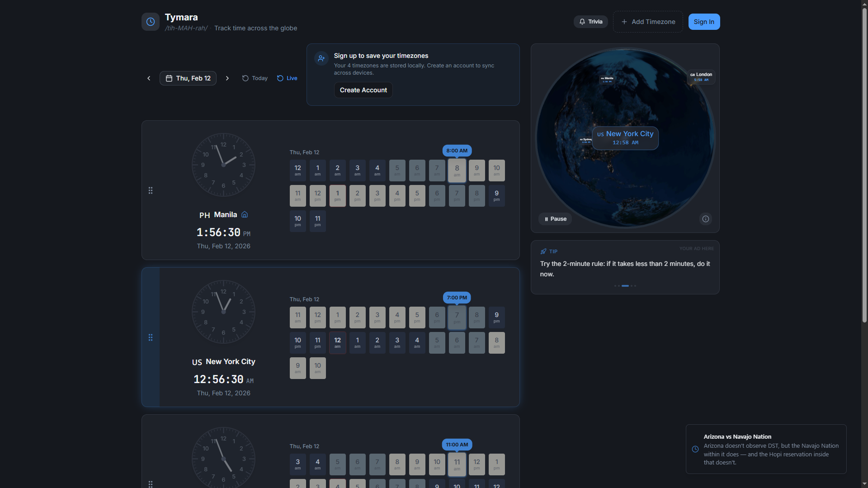Click the drag handle on the Manila card
The image size is (868, 488).
point(151,190)
